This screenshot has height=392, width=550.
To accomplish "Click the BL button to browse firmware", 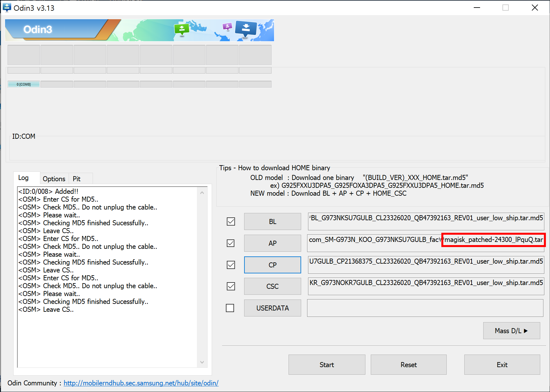I will [272, 221].
